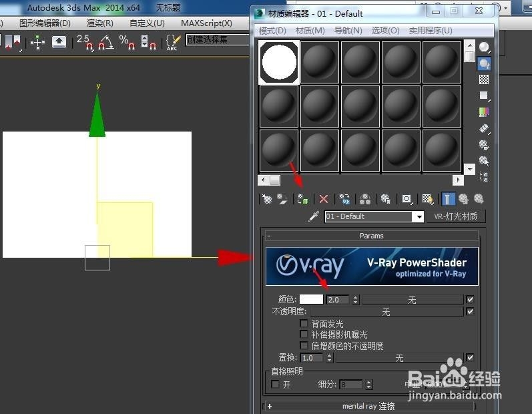The height and width of the screenshot is (414, 532).
Task: Click keyboard shortcut override toggle icon
Action: click(59, 43)
